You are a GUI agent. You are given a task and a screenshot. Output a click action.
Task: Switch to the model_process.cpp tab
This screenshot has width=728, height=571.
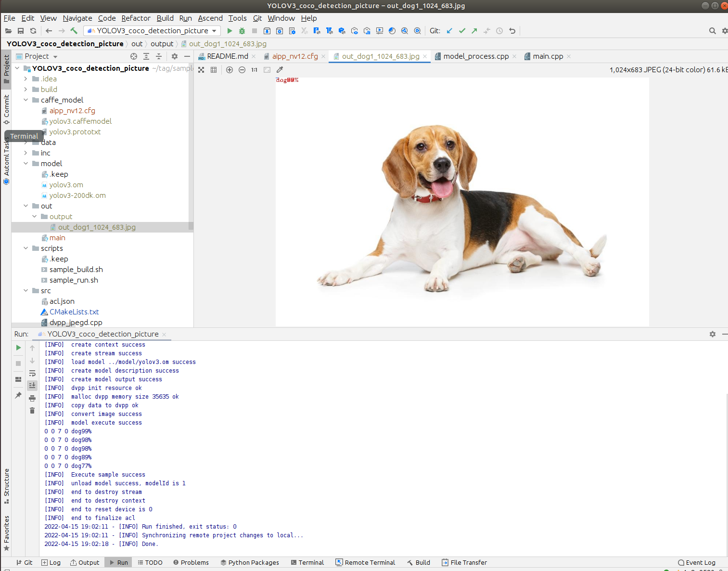tap(475, 56)
